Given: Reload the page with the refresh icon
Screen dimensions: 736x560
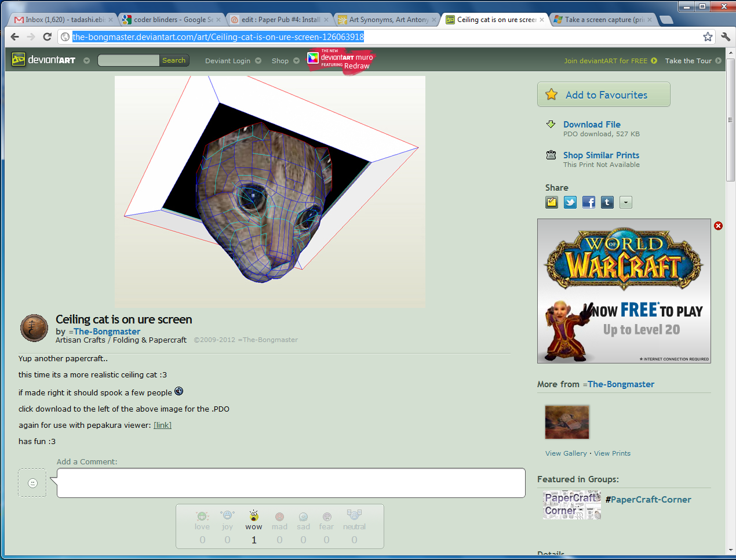Looking at the screenshot, I should [x=48, y=37].
